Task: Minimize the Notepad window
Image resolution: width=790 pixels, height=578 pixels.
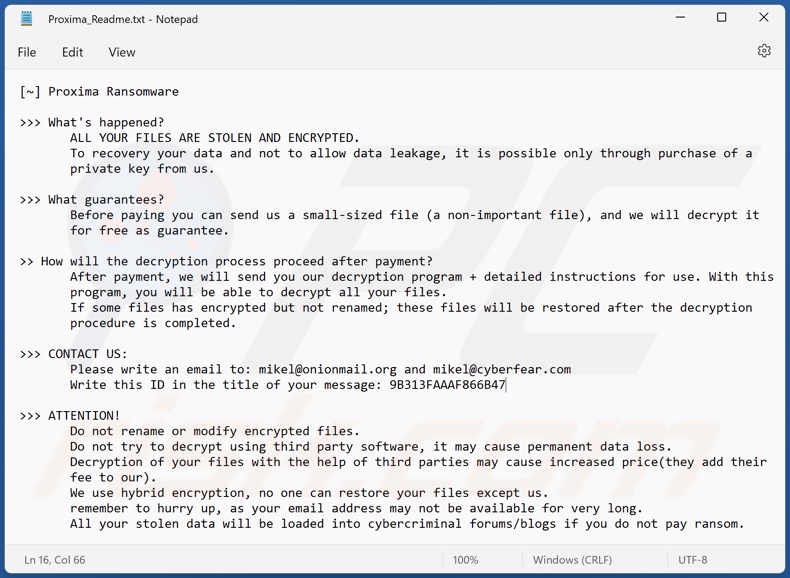Action: (680, 18)
